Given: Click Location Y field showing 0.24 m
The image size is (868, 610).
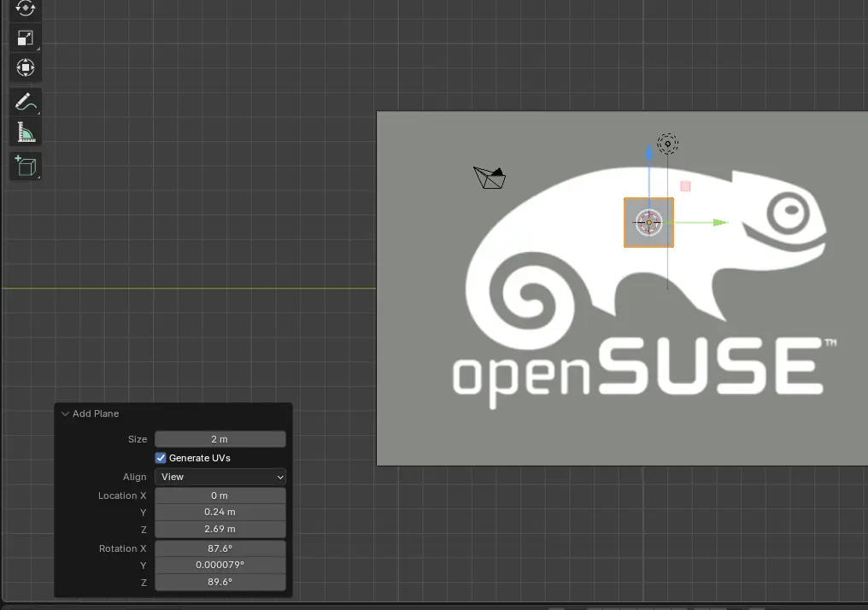Looking at the screenshot, I should tap(220, 512).
